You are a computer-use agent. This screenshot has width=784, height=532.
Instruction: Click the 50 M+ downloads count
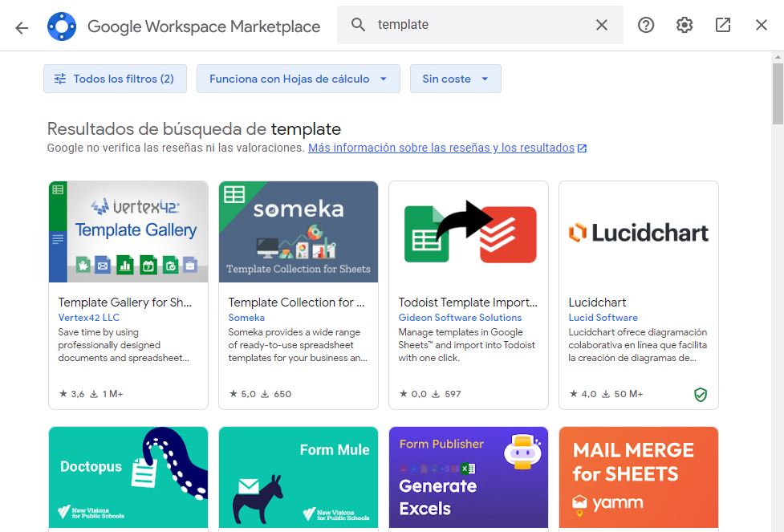coord(623,394)
